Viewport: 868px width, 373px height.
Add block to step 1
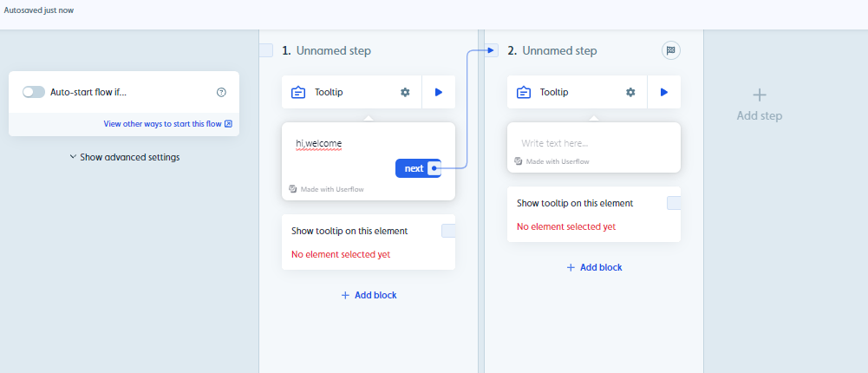(x=369, y=296)
